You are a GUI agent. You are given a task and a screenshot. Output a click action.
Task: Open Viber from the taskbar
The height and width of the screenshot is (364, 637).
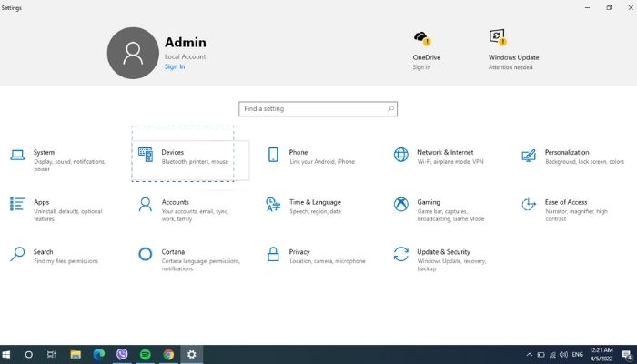point(122,355)
